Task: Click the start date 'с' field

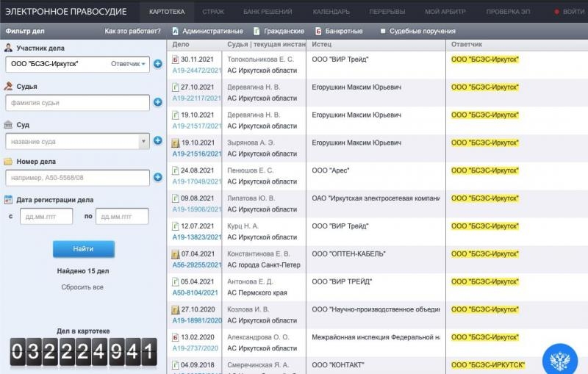Action: pos(46,216)
